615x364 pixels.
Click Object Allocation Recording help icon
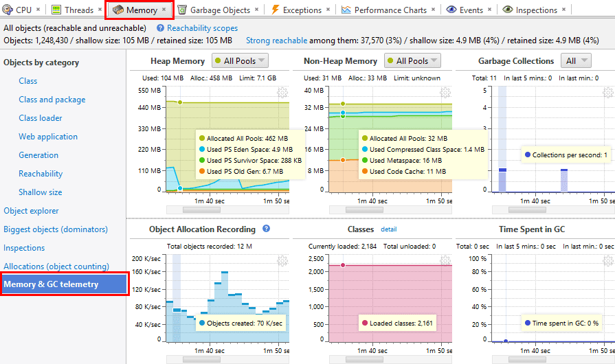pos(267,229)
